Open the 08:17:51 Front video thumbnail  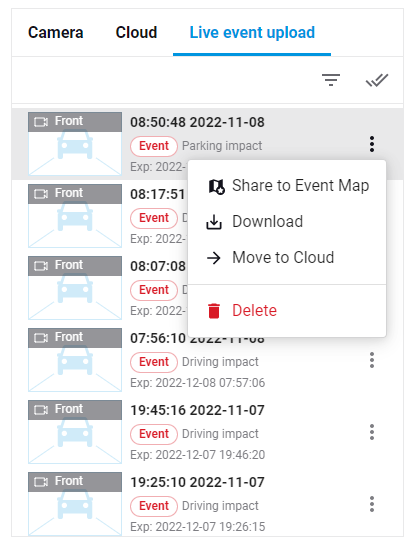pyautogui.click(x=75, y=216)
